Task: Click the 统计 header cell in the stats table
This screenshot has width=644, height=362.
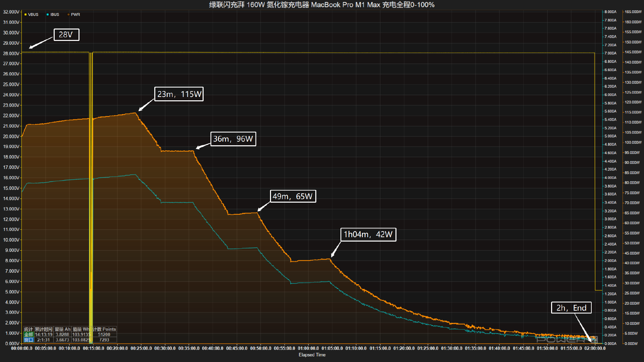Action: point(29,329)
